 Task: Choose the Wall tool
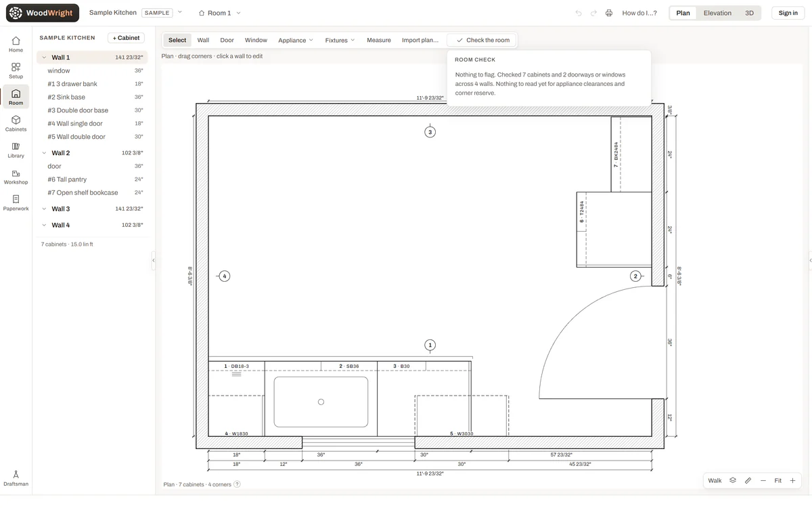[203, 40]
